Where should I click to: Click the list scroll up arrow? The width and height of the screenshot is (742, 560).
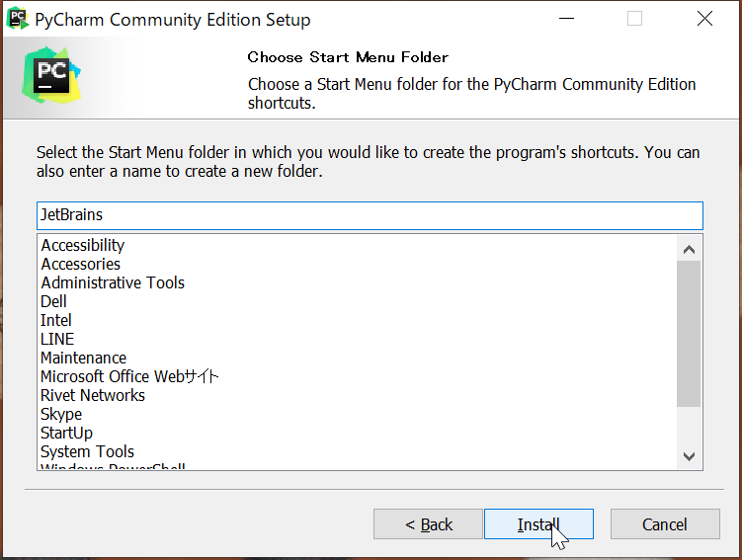coord(689,249)
